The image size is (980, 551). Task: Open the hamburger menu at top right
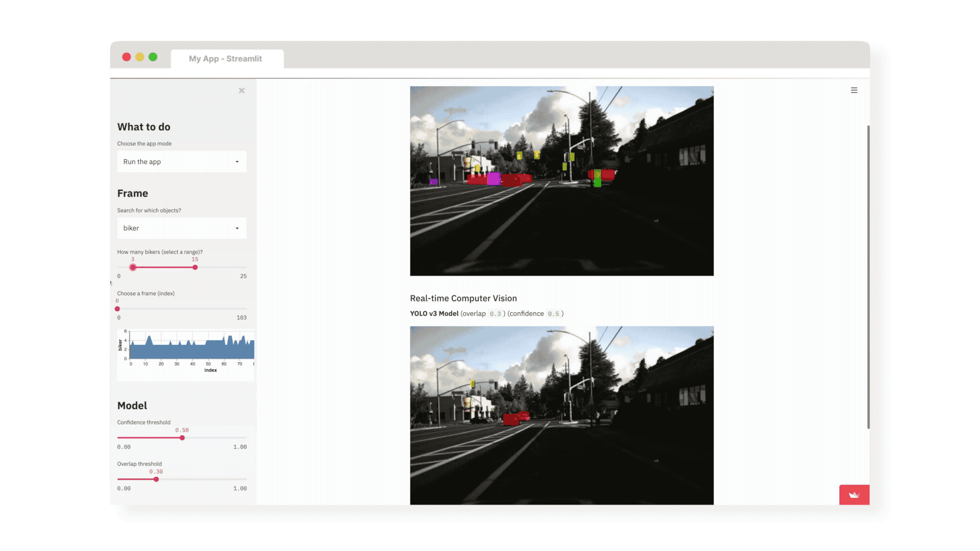click(854, 90)
